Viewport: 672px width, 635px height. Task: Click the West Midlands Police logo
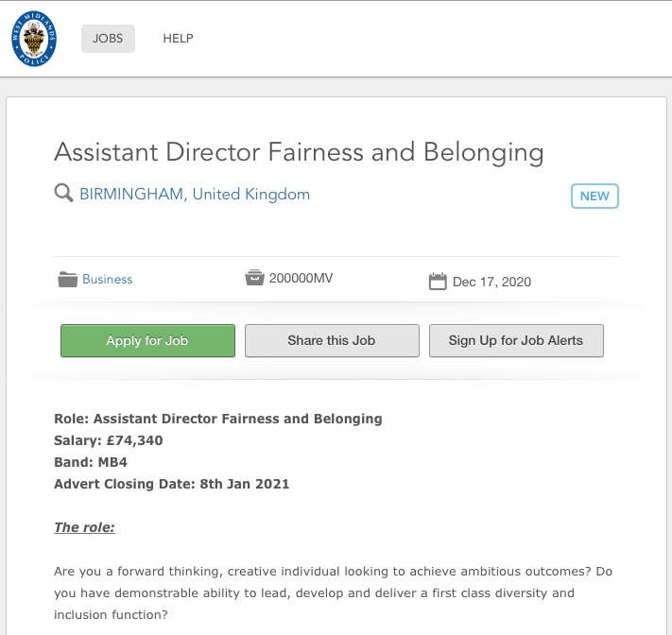[34, 39]
